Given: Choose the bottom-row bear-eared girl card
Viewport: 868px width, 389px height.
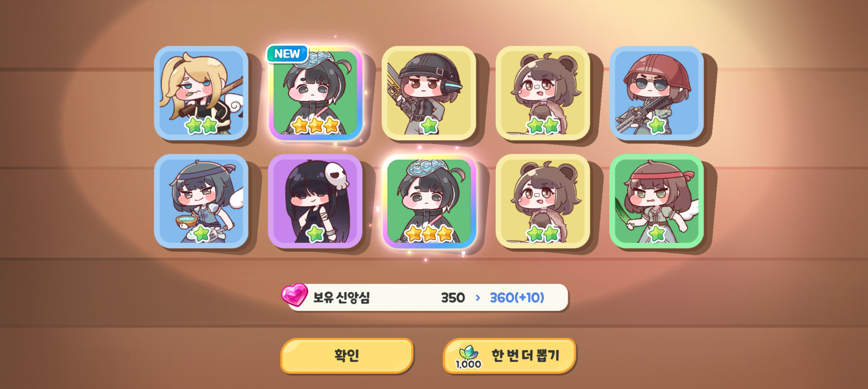Looking at the screenshot, I should tap(543, 201).
